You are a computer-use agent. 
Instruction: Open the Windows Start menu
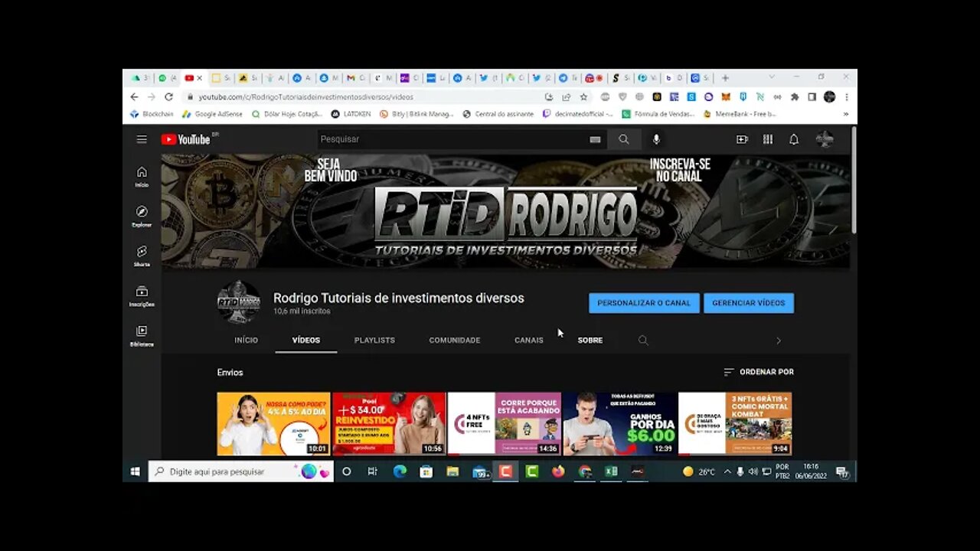point(135,471)
